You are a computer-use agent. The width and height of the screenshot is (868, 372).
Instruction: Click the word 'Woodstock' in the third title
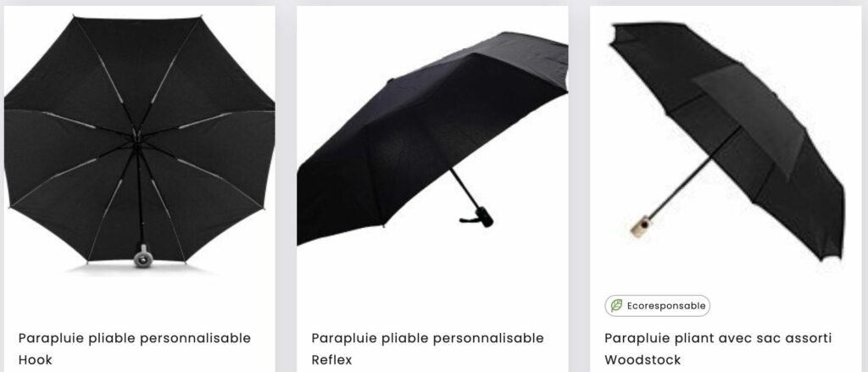643,360
